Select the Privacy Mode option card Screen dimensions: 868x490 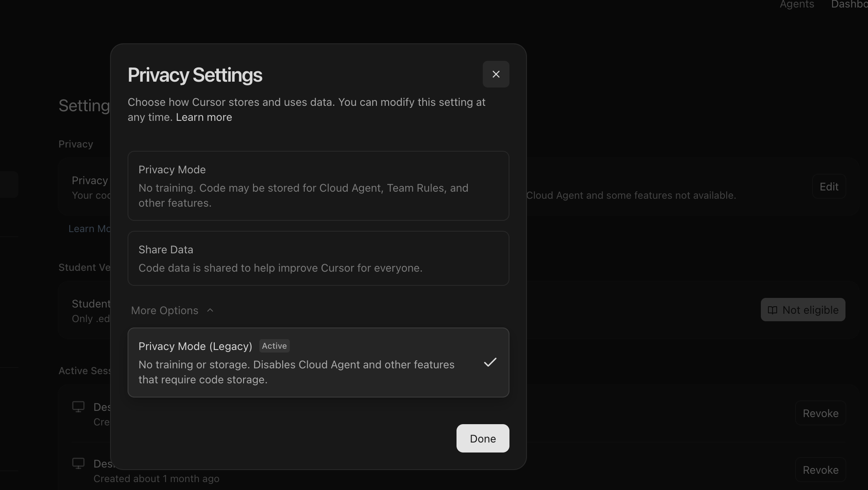pyautogui.click(x=318, y=186)
